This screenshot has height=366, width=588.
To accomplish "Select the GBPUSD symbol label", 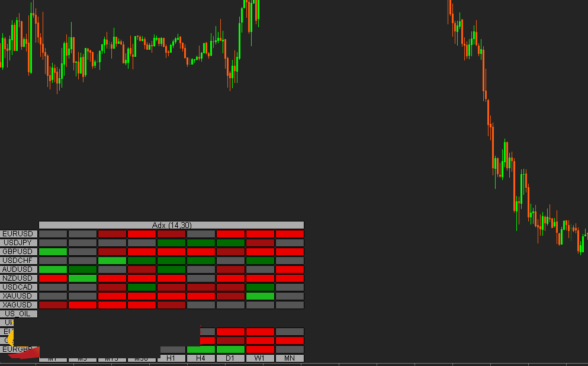I will pos(19,252).
